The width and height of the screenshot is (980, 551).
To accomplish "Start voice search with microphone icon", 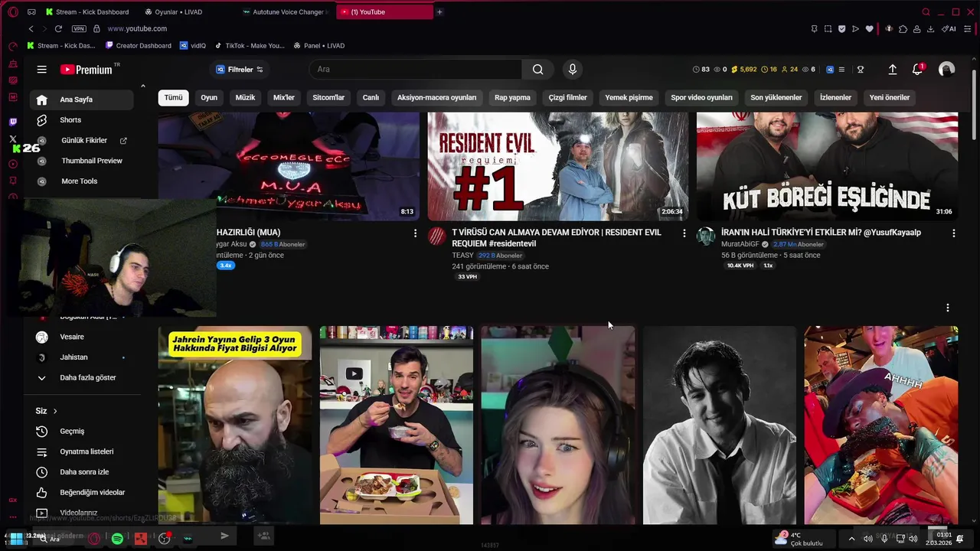I will (x=572, y=70).
